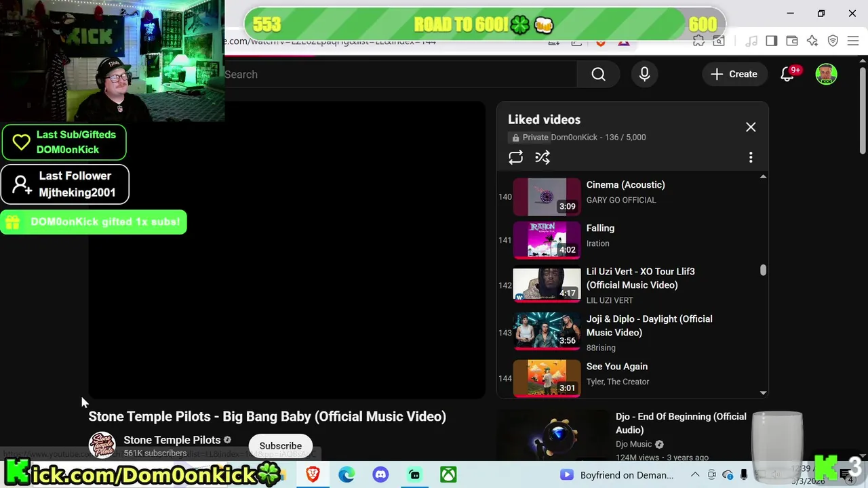Click playlist scroll down arrow

tap(763, 392)
